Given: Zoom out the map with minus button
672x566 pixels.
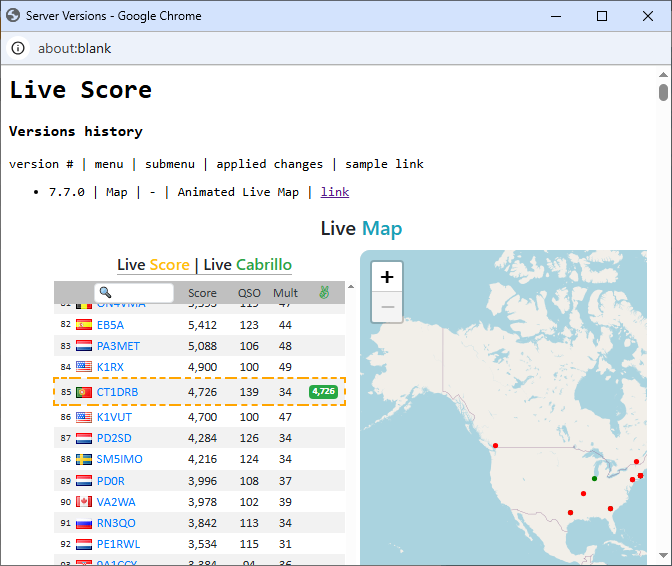Looking at the screenshot, I should (387, 307).
